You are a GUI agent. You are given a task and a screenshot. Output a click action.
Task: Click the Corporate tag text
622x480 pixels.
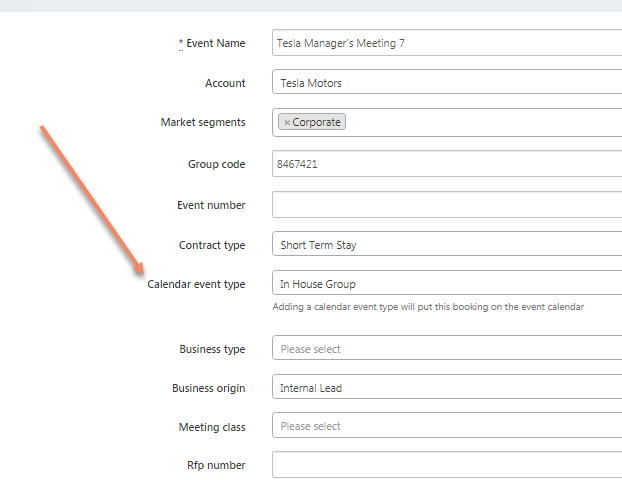coord(316,122)
